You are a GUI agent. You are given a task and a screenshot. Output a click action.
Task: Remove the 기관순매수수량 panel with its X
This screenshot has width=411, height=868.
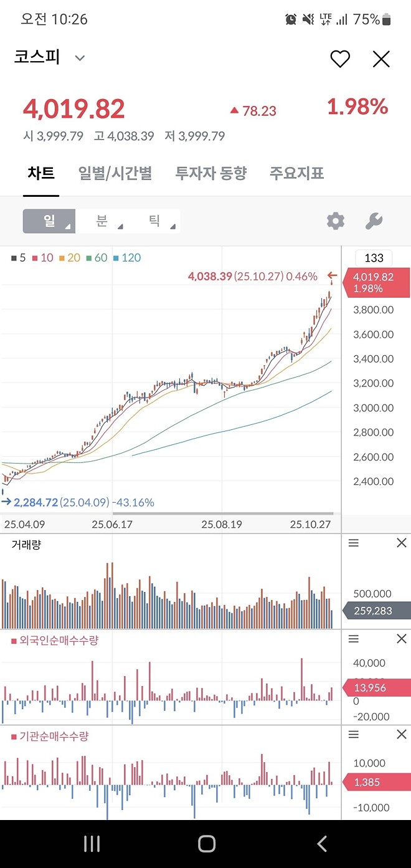401,735
